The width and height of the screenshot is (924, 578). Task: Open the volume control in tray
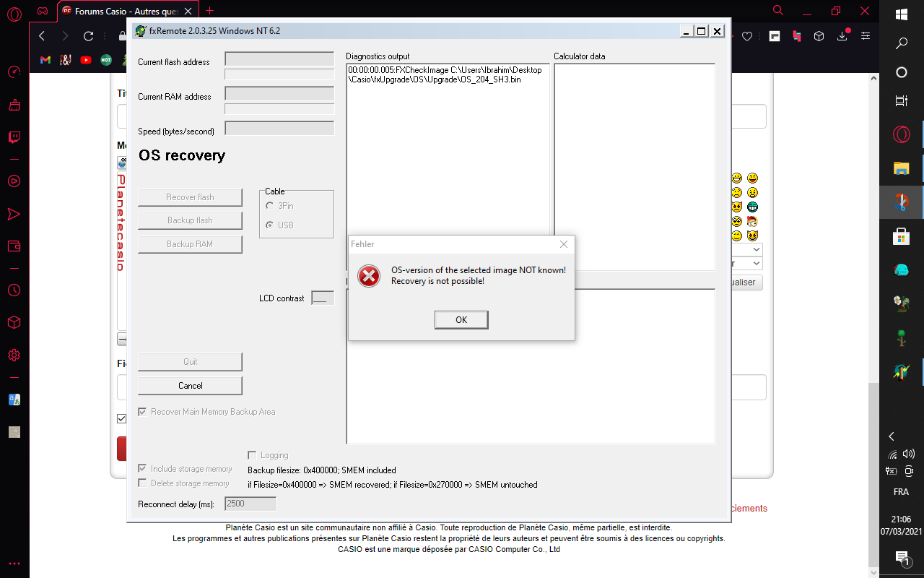(909, 454)
